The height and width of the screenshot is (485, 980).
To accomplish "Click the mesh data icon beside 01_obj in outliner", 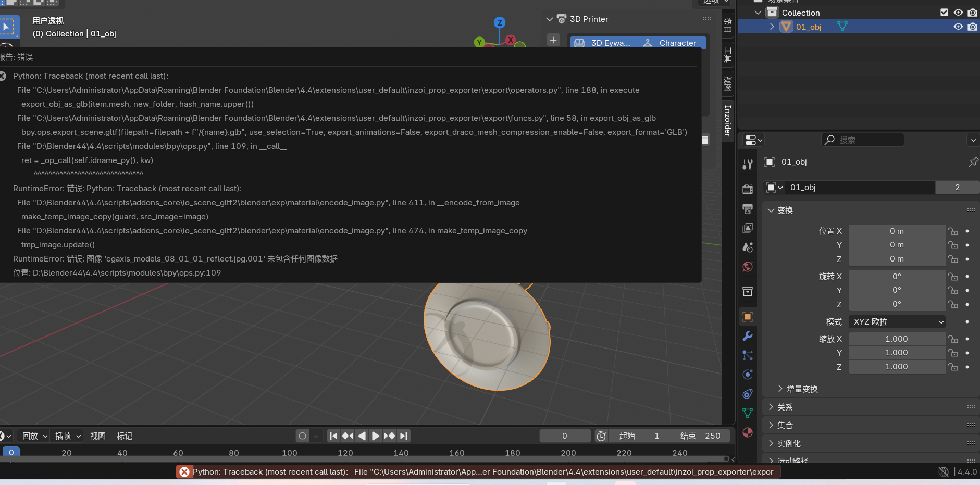I will (x=842, y=27).
